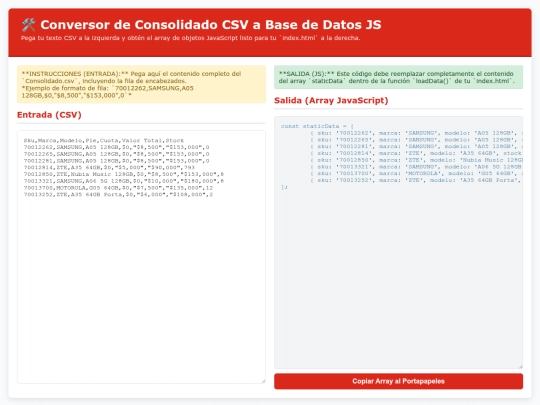Click the CSV line 70012814 ZTE A35 64GB

point(109,167)
